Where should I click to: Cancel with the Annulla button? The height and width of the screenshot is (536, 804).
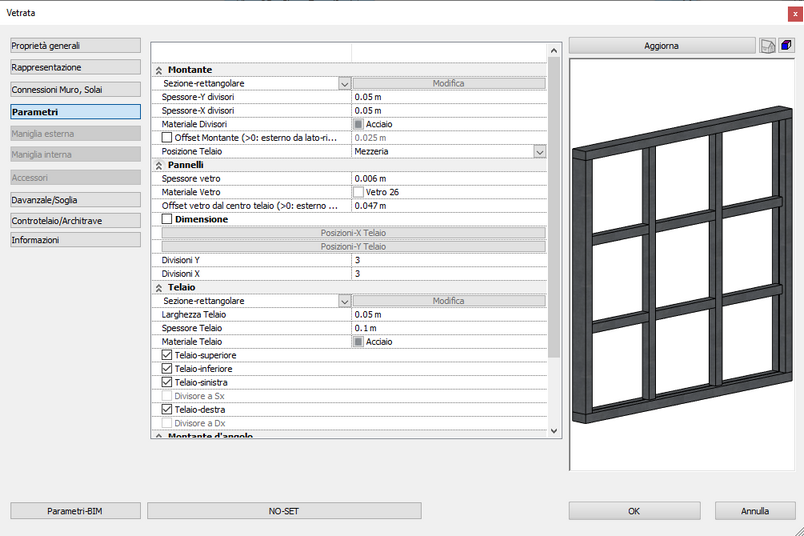coord(755,511)
